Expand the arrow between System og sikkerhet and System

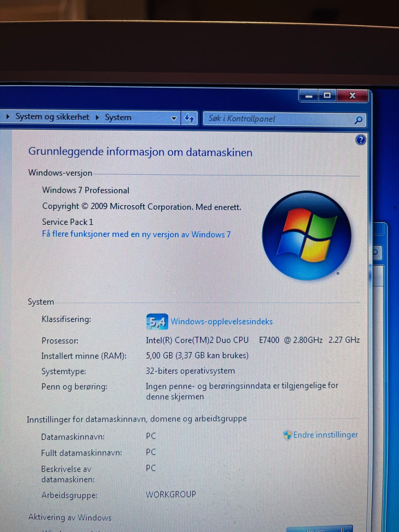coord(97,117)
